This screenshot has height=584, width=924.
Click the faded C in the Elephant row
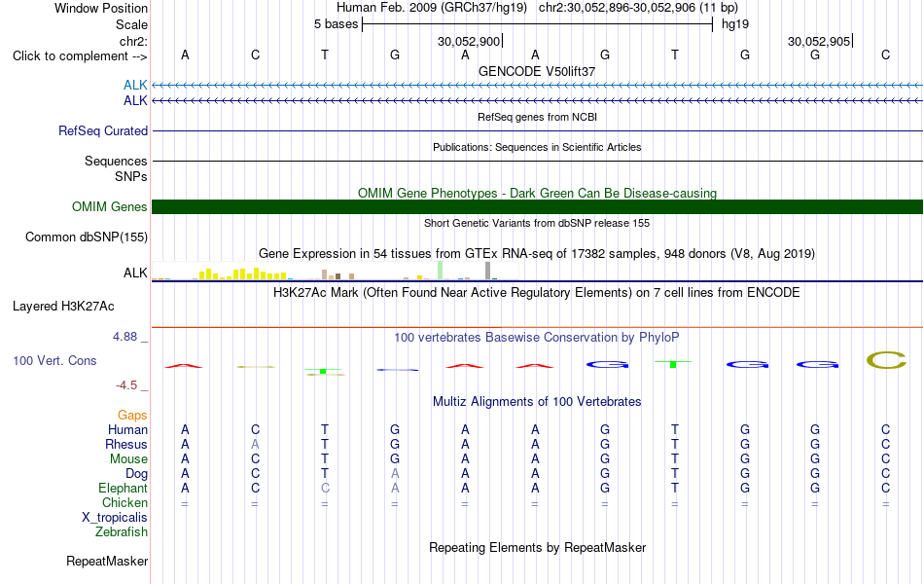tap(325, 488)
